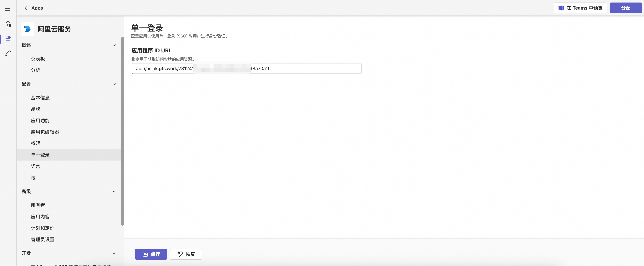Open the Apps grid icon in left rail
This screenshot has height=266, width=644.
8,38
